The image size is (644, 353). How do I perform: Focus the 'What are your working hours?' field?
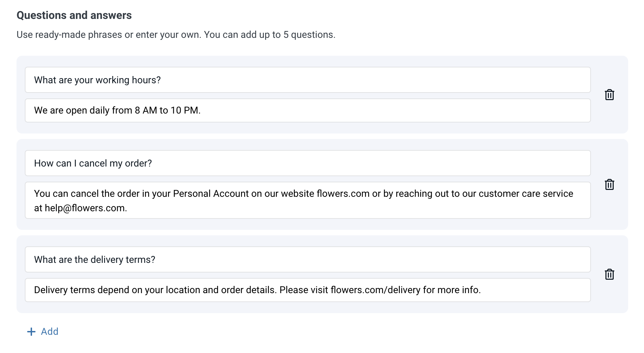[308, 80]
